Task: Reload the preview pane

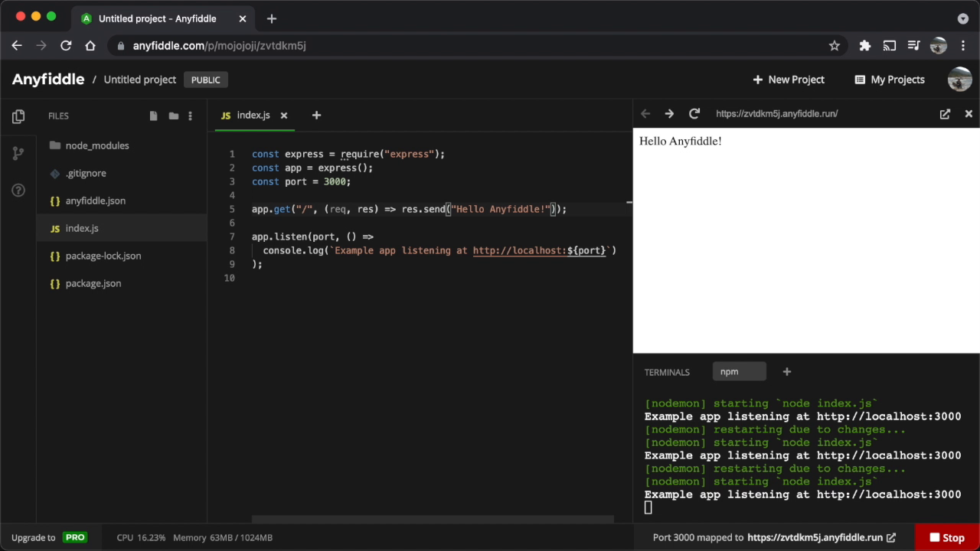Action: pos(694,113)
